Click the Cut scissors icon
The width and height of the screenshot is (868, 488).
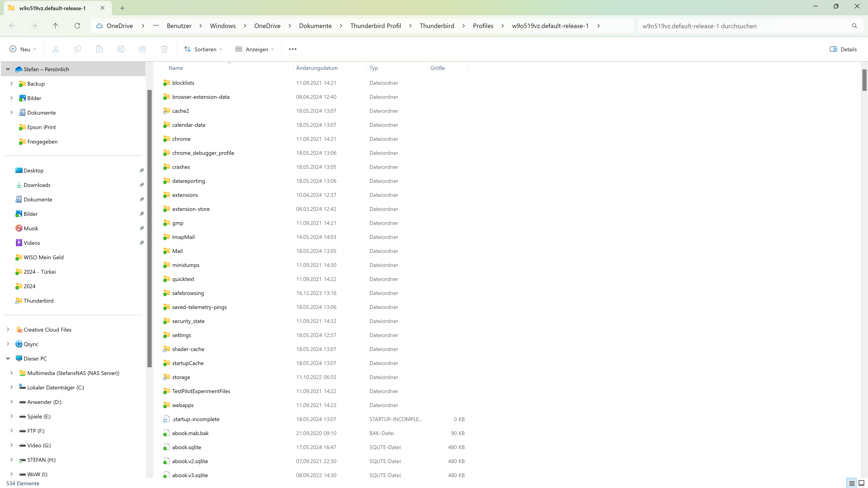tap(56, 49)
